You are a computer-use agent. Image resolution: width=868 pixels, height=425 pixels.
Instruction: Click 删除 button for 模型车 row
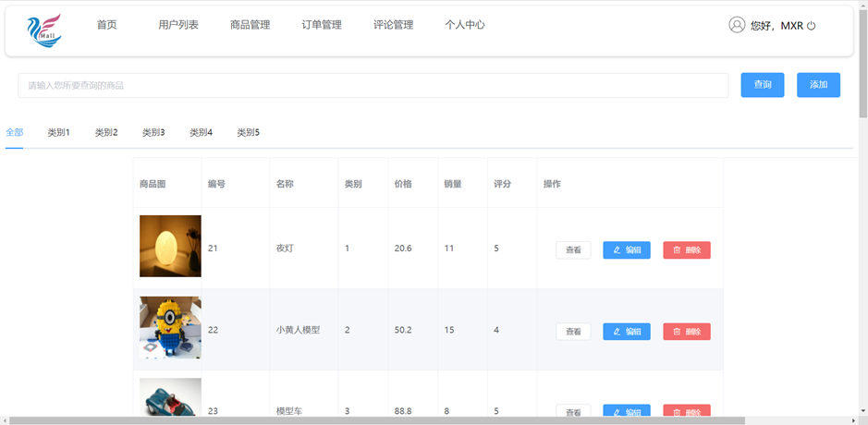(x=687, y=411)
